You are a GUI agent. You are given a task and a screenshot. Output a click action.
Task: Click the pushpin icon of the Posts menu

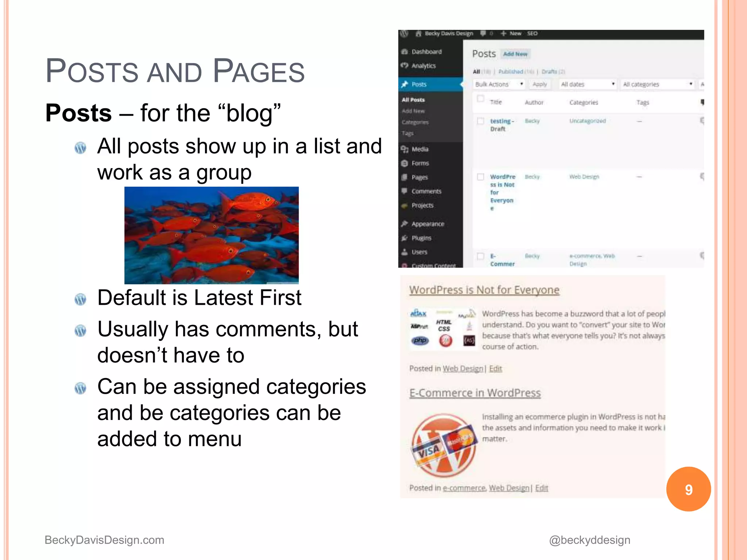[x=404, y=84]
